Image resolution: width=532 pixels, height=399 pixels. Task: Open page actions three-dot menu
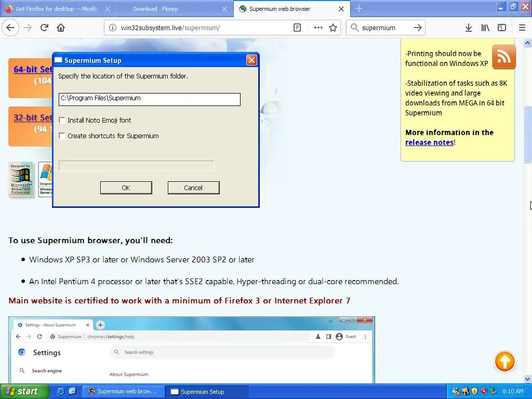(318, 28)
